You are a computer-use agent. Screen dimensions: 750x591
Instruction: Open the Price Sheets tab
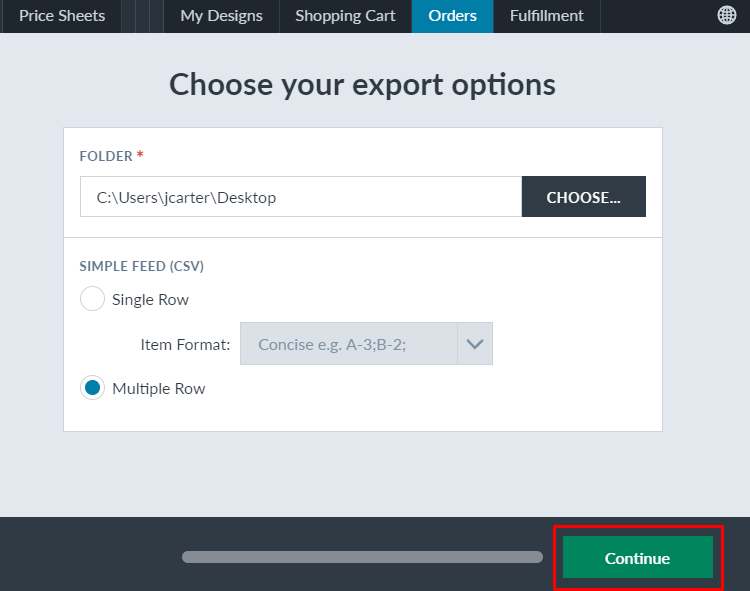point(62,16)
